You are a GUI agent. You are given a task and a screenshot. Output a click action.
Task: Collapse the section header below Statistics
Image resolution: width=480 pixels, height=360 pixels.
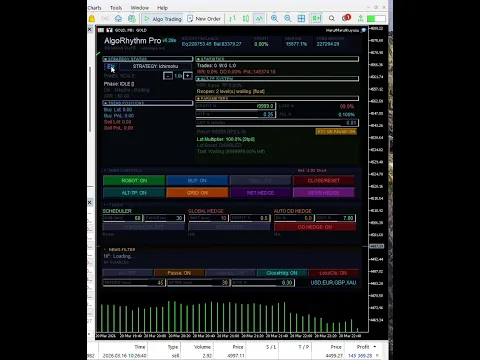277,79
